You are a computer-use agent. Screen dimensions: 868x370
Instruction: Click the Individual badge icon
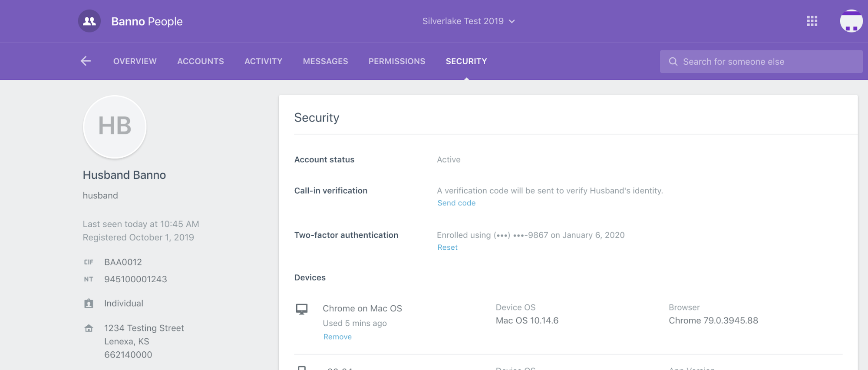[x=89, y=304]
